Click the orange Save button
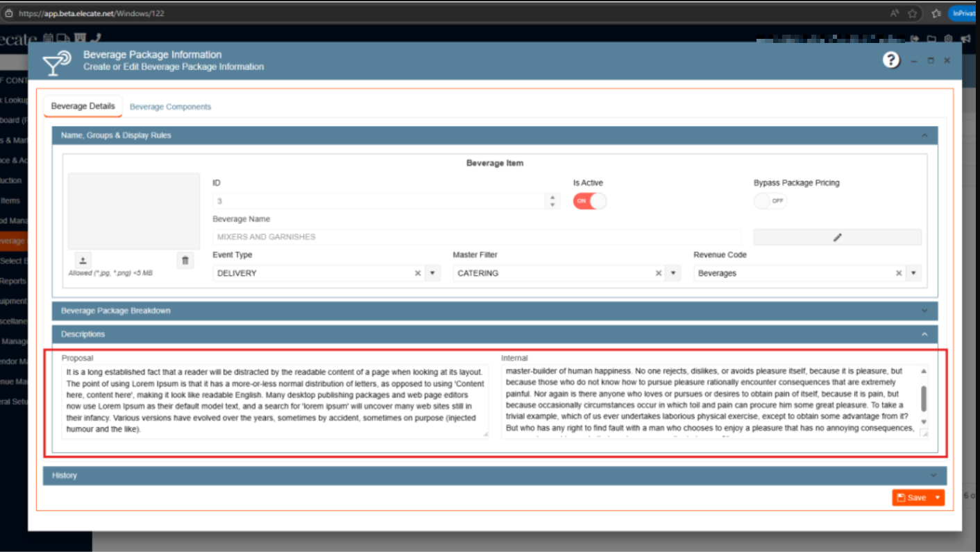 pos(911,498)
